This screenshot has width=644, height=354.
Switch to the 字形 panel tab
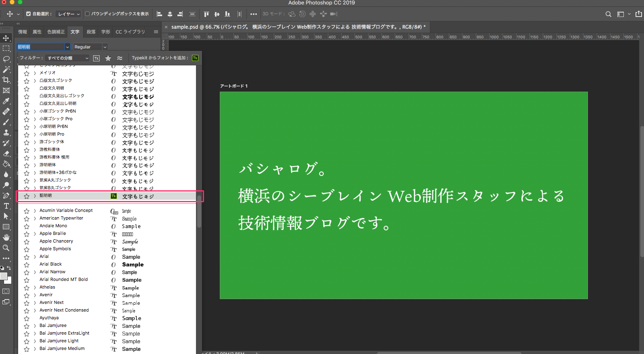[106, 31]
